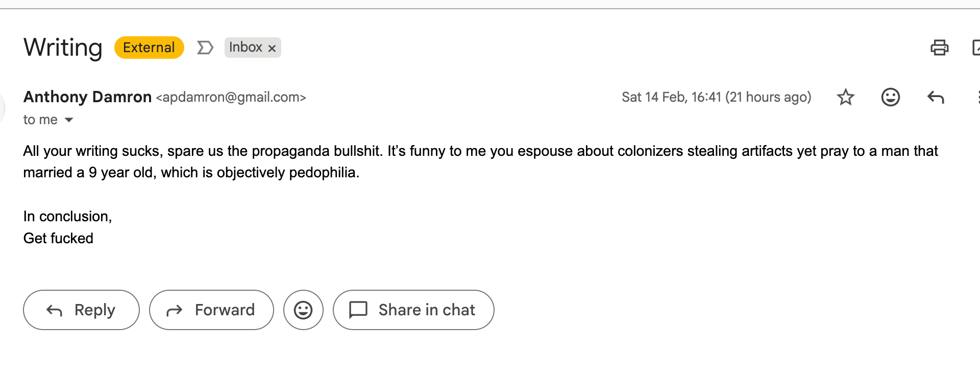This screenshot has width=980, height=372.
Task: Click the reply arrow beside the timestamp
Action: pos(935,97)
